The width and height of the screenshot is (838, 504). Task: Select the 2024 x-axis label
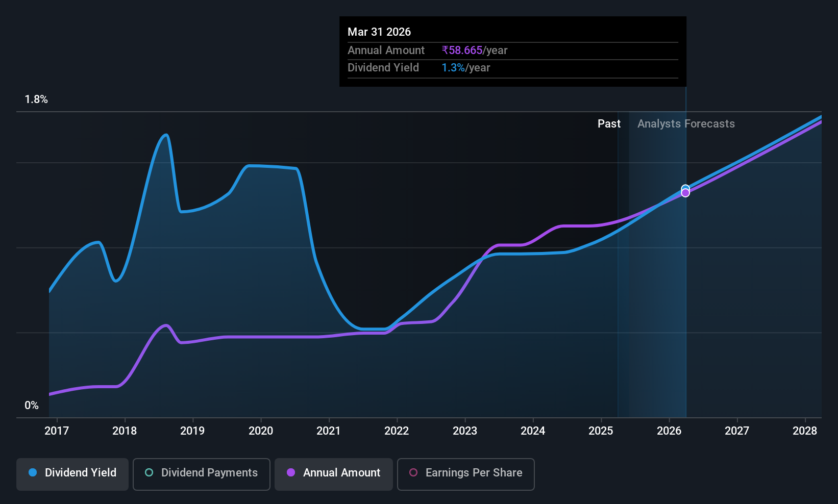[533, 431]
